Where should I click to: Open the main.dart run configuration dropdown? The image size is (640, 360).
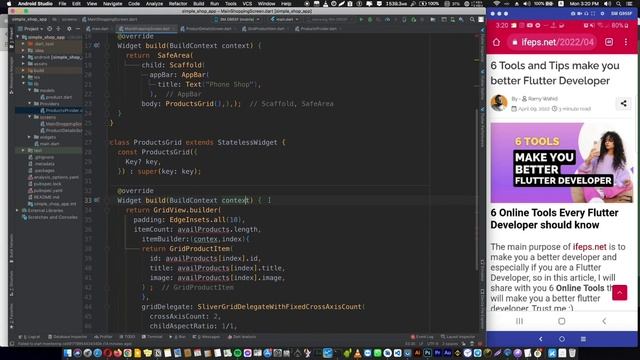284,19
